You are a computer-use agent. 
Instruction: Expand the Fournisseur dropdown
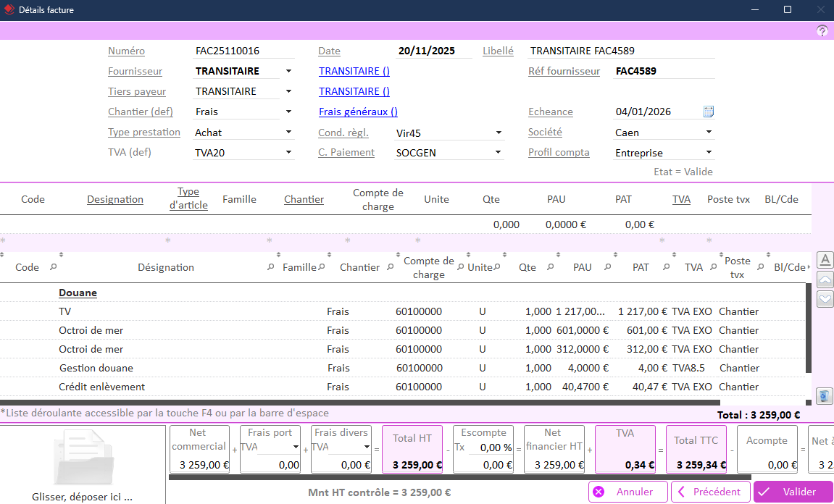tap(288, 72)
